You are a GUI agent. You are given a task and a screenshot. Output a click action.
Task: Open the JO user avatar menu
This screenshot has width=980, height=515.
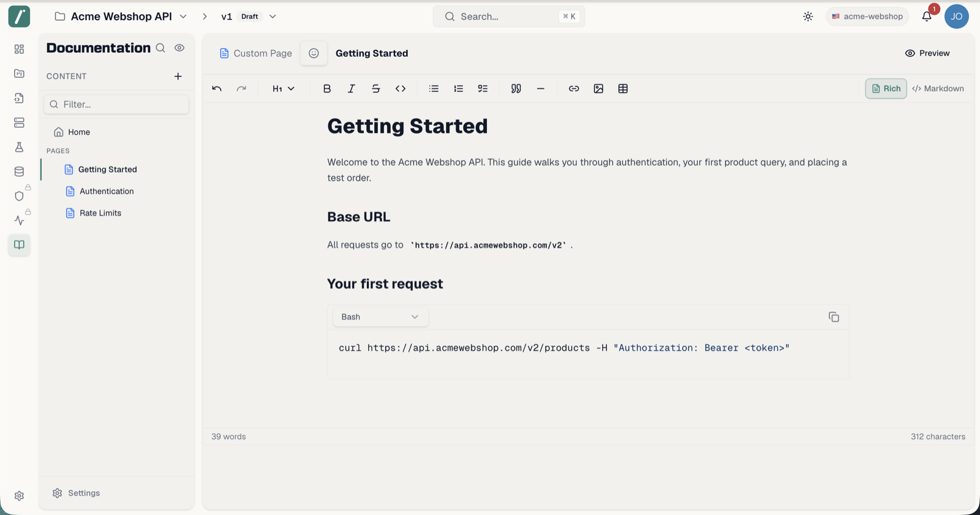(x=956, y=17)
